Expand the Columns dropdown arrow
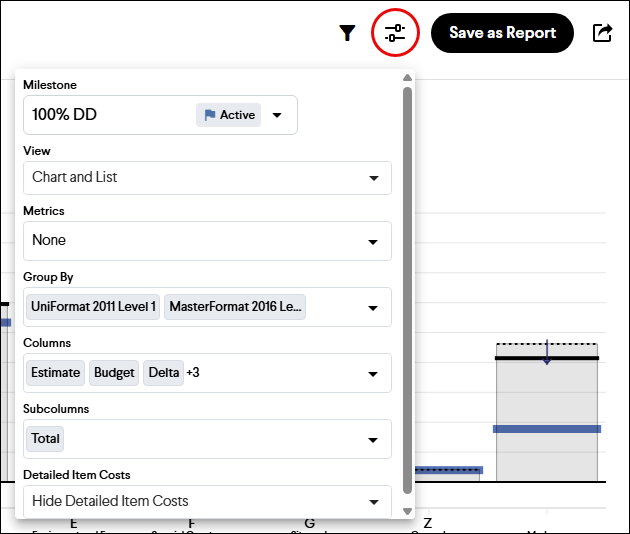 pyautogui.click(x=373, y=374)
